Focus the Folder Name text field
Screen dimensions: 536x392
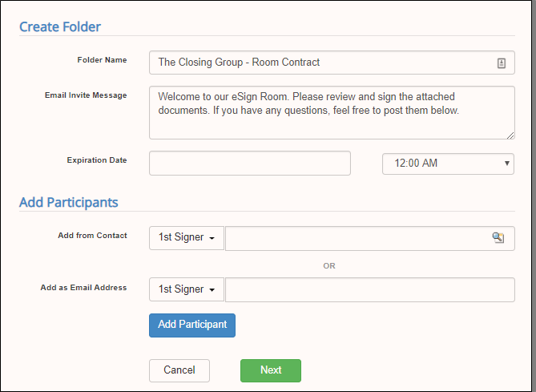320,63
